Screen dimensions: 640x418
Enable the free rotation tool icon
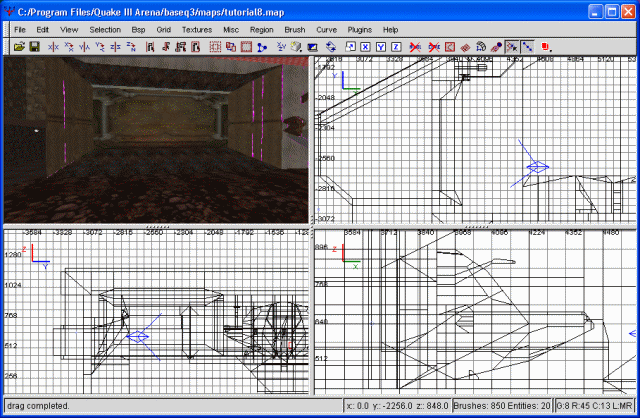click(331, 47)
